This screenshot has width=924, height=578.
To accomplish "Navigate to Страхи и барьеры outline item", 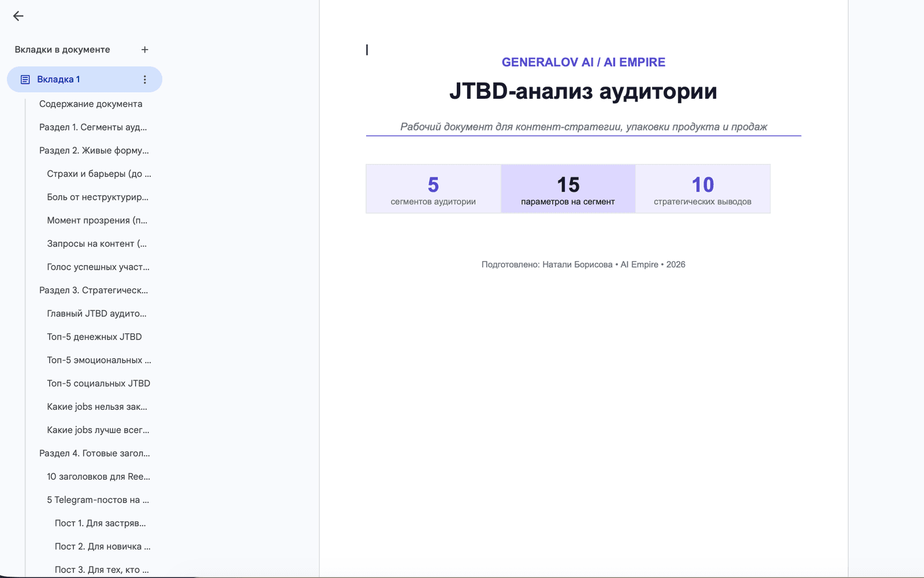I will click(x=99, y=174).
